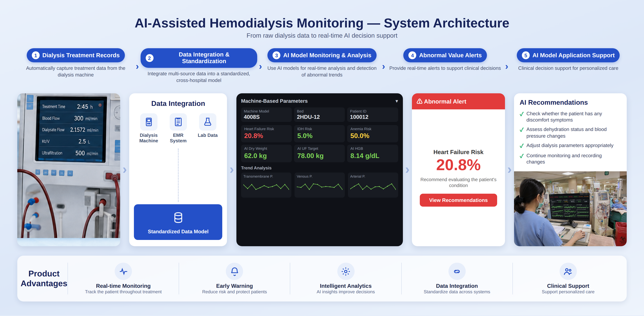Select the Clinical Support people icon
This screenshot has height=316, width=644.
568,271
